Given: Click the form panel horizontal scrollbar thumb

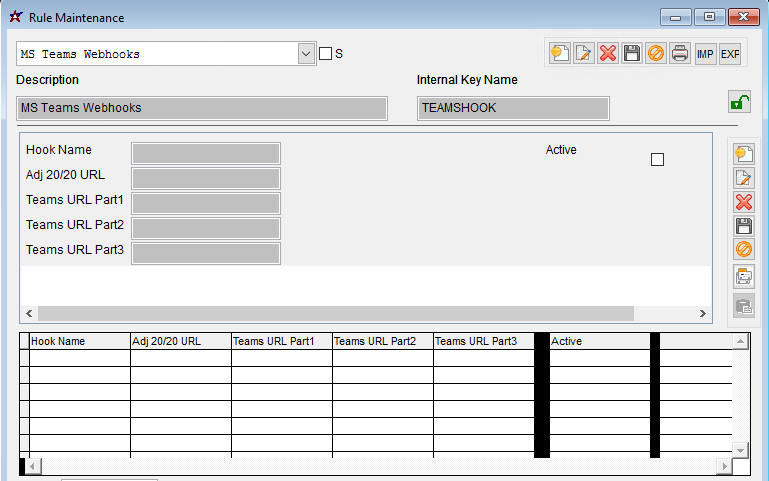Looking at the screenshot, I should point(336,313).
